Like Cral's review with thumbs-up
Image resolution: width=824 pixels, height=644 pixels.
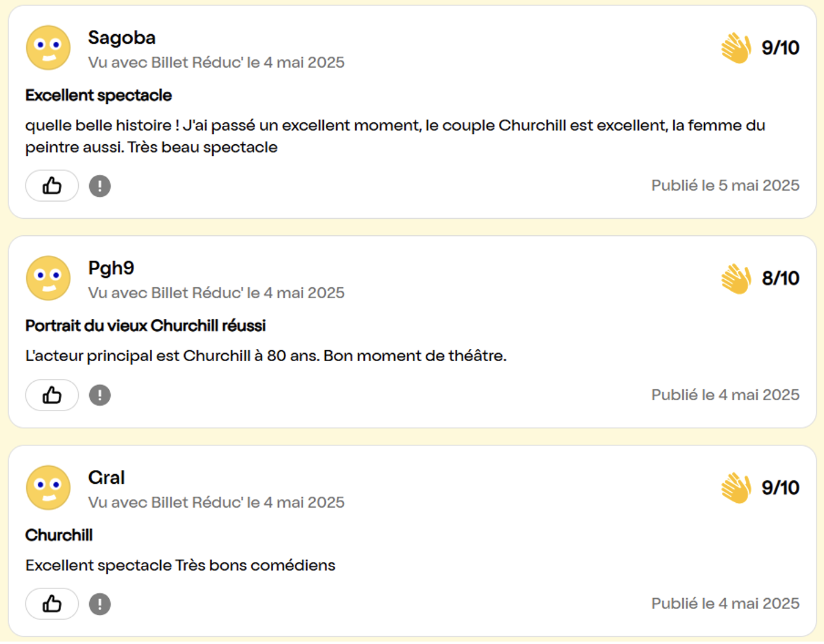[x=52, y=604]
